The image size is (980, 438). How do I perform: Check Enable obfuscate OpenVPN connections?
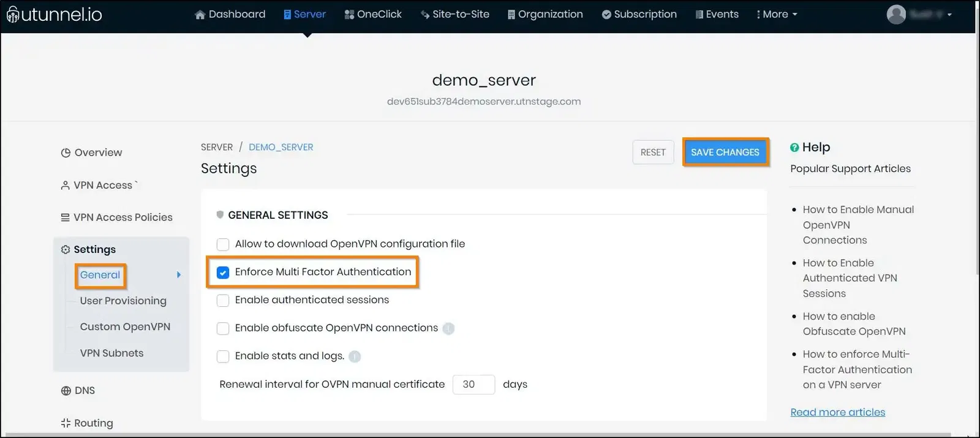click(223, 328)
